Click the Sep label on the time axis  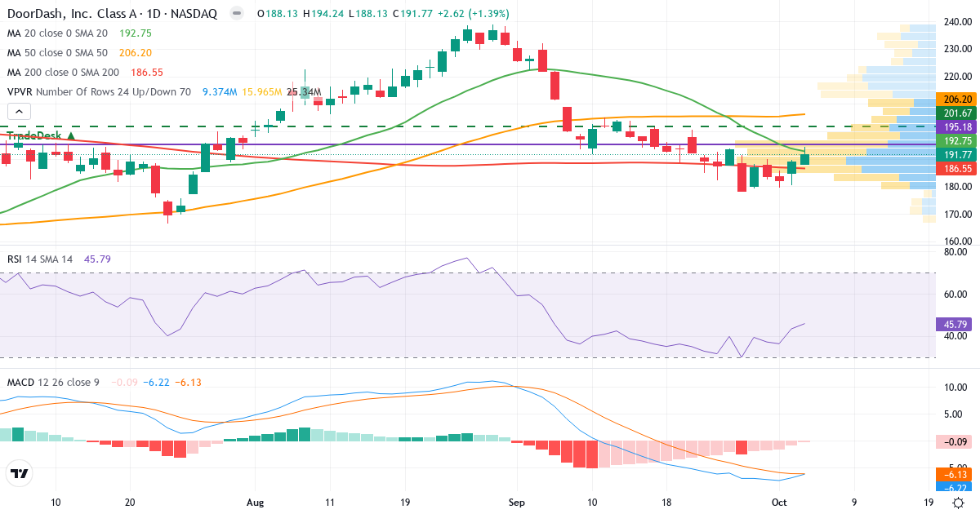tap(515, 503)
